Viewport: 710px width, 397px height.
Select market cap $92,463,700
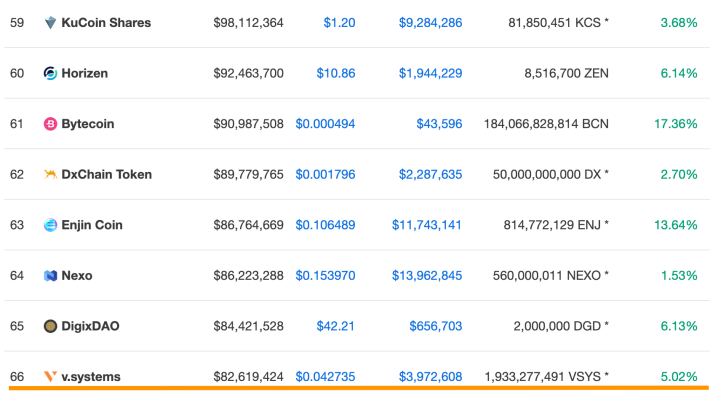click(249, 73)
